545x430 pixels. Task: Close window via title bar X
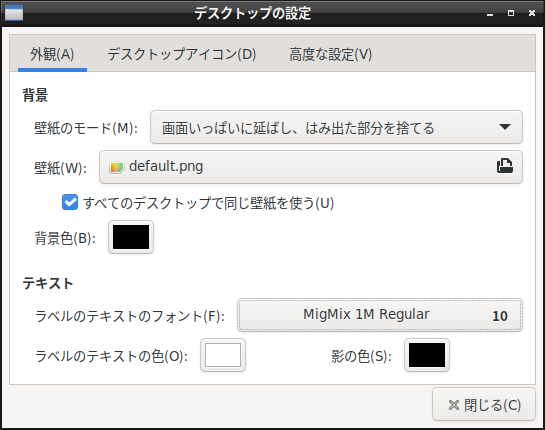(x=532, y=13)
